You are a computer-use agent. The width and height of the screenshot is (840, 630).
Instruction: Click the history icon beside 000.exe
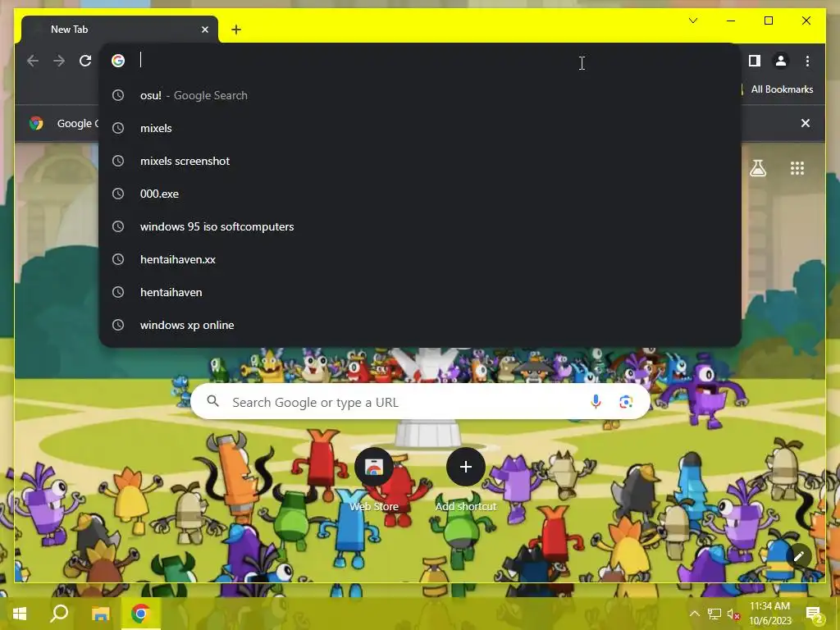[x=118, y=194]
